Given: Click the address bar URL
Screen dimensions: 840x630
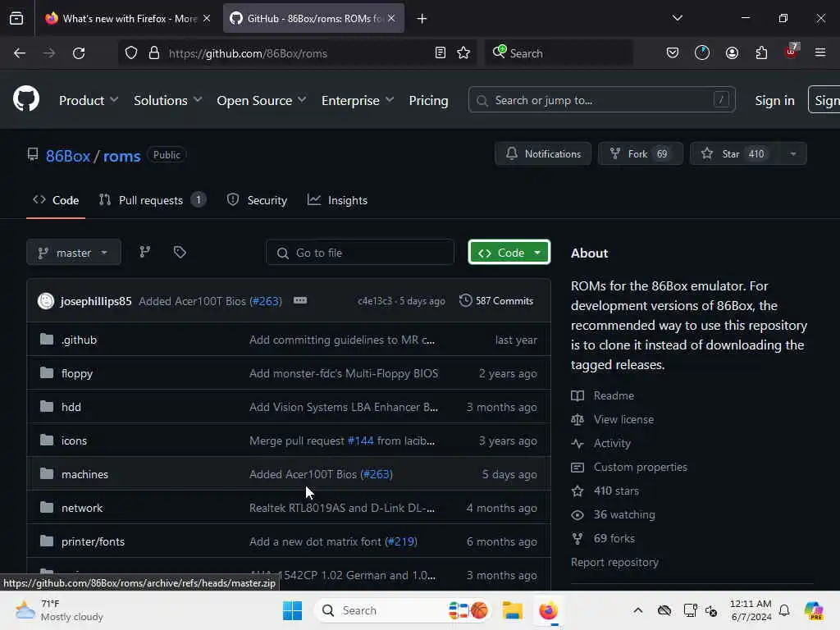Looking at the screenshot, I should (x=248, y=53).
